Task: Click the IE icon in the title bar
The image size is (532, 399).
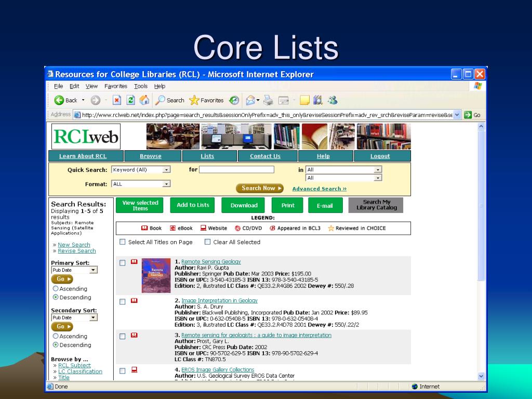Action: [x=50, y=74]
